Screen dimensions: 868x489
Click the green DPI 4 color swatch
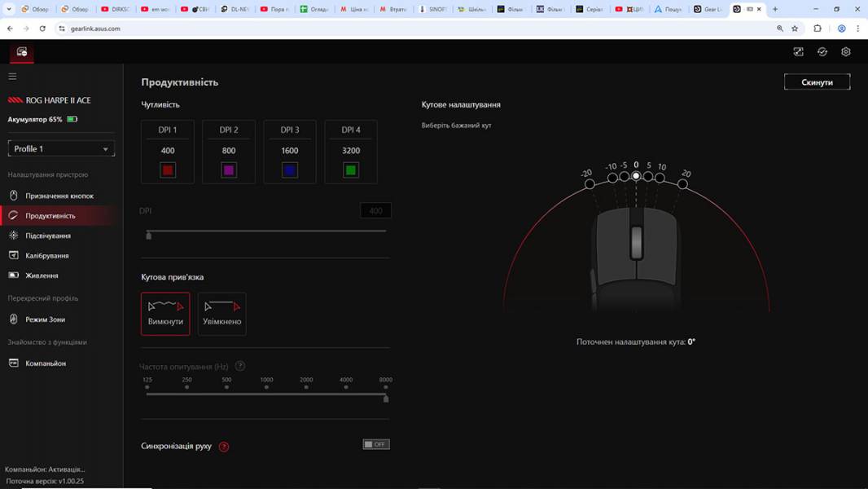click(351, 169)
